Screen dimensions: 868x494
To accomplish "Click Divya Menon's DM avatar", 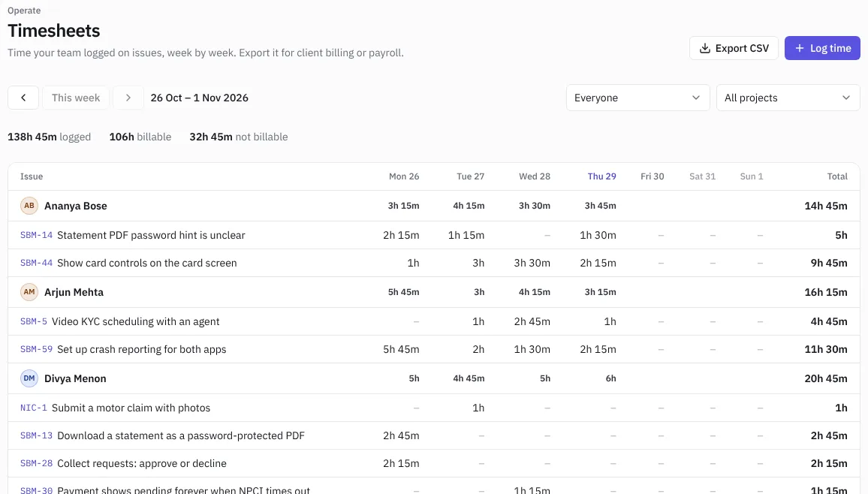I will [x=29, y=378].
